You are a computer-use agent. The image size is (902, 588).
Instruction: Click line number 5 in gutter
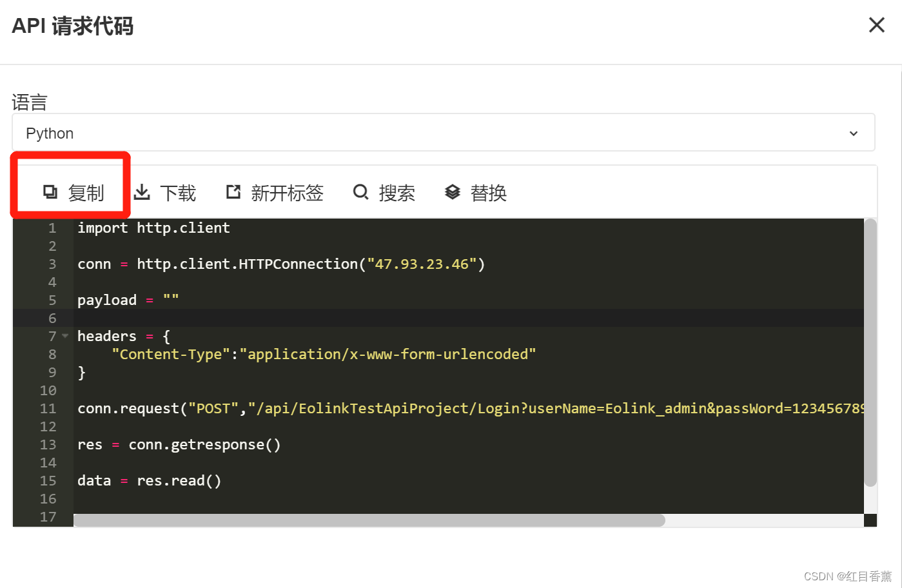tap(52, 300)
